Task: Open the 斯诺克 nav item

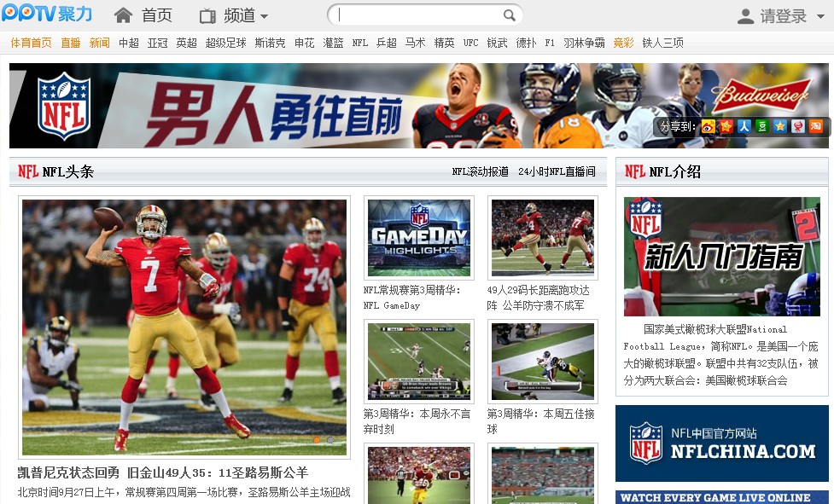Action: coord(270,43)
